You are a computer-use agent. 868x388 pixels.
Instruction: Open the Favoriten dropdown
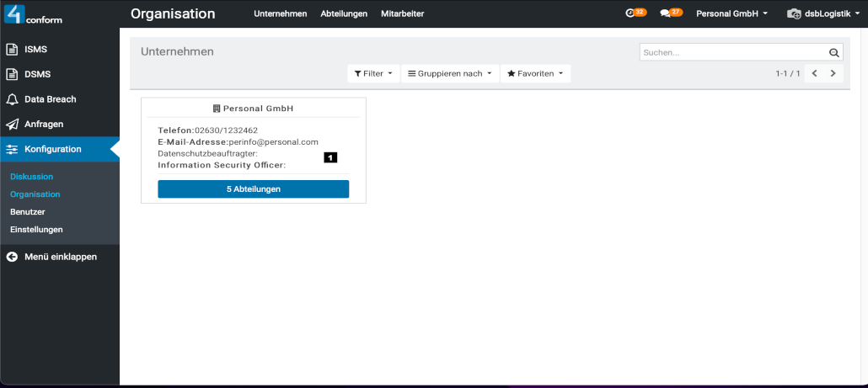click(x=535, y=74)
